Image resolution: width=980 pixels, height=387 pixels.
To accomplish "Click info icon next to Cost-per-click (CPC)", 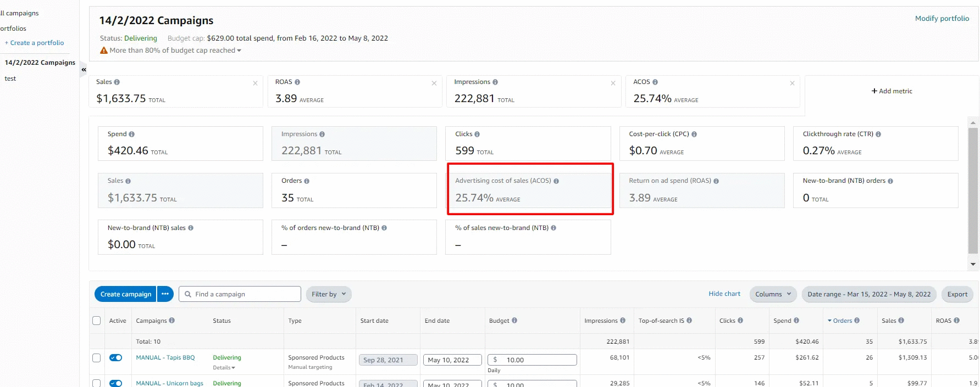I will point(694,134).
